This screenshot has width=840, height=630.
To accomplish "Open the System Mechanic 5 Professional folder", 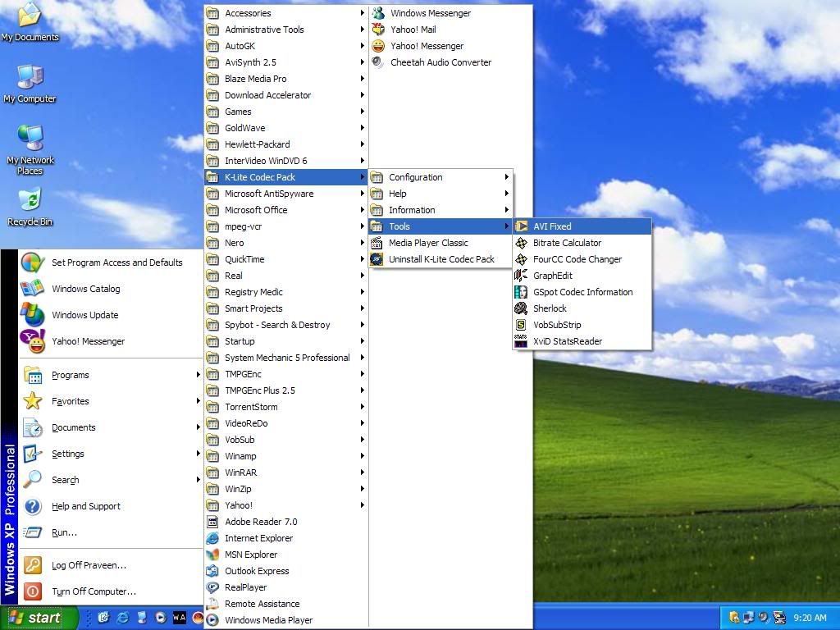I will point(286,358).
